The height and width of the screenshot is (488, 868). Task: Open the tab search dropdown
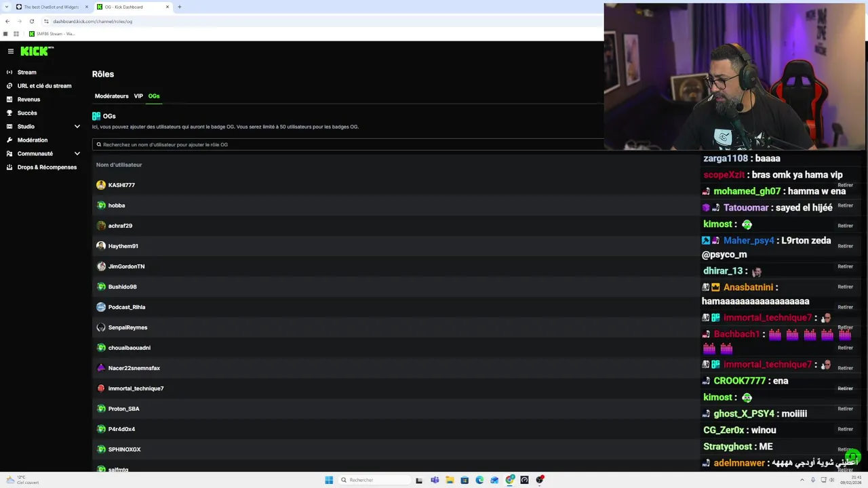click(x=7, y=7)
